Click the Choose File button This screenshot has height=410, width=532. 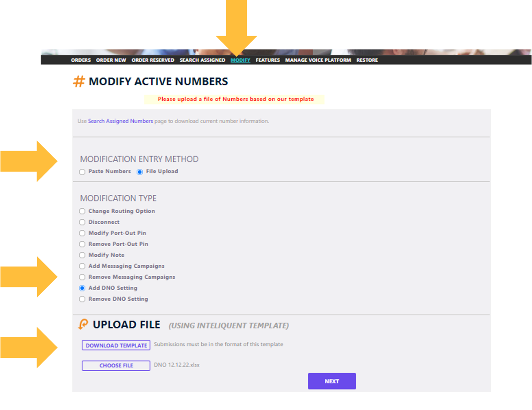click(x=116, y=366)
